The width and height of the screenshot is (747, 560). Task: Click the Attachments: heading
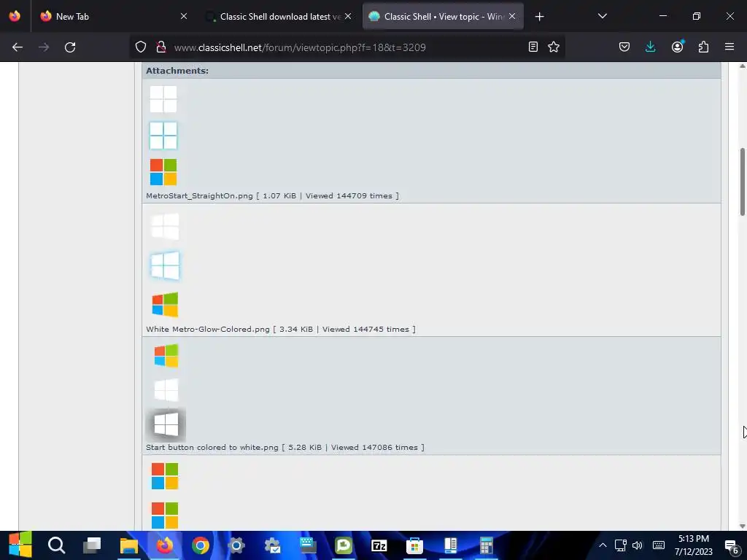click(x=177, y=71)
